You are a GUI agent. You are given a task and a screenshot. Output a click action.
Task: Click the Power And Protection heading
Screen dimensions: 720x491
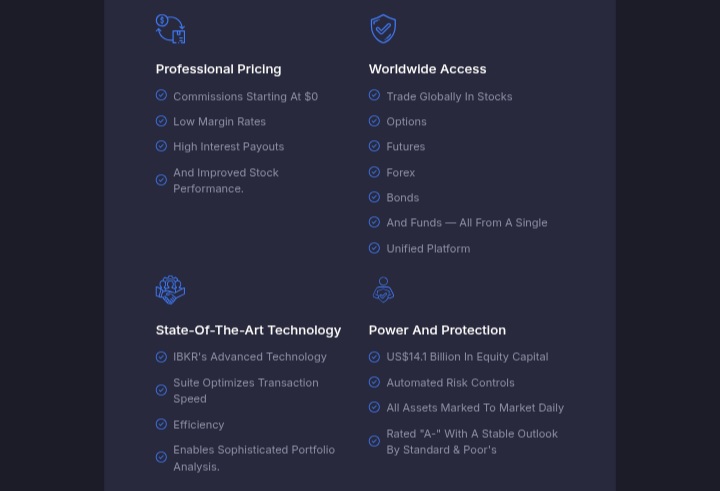tap(437, 330)
